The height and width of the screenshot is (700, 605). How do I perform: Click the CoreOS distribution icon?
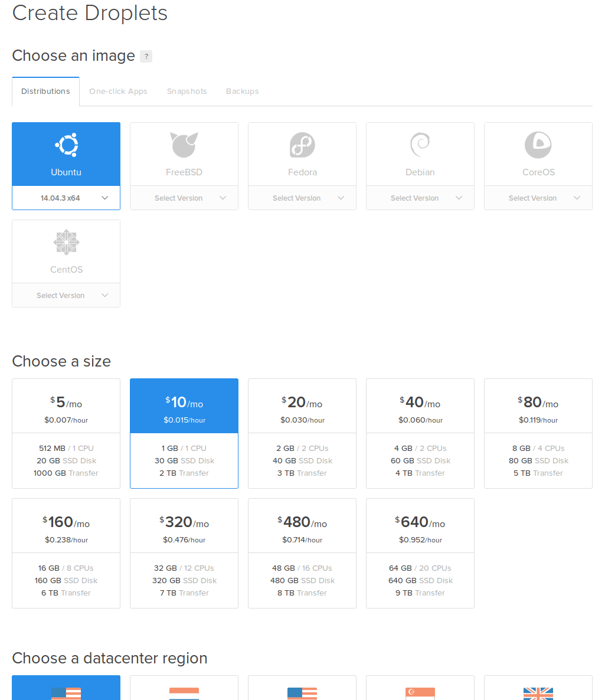[x=538, y=145]
